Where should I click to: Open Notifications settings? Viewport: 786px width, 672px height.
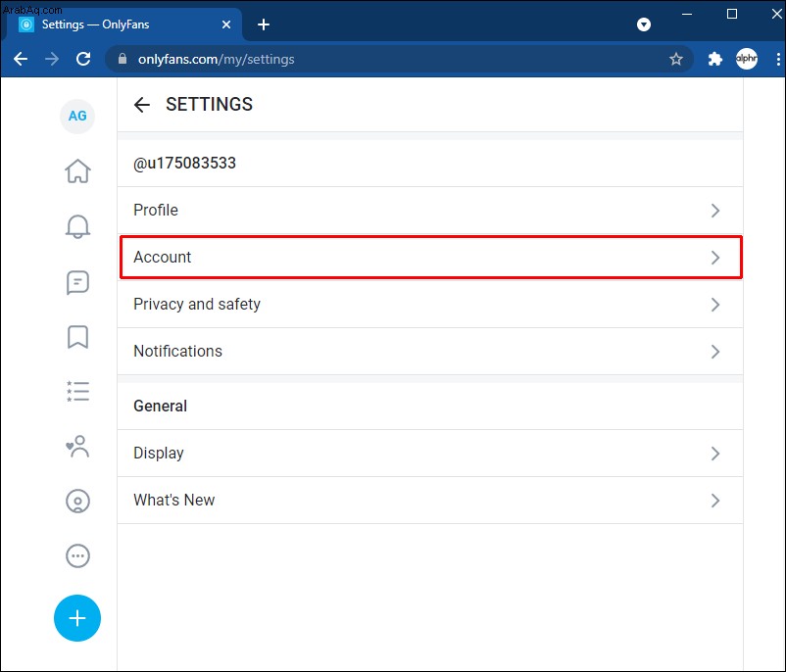[x=429, y=352]
